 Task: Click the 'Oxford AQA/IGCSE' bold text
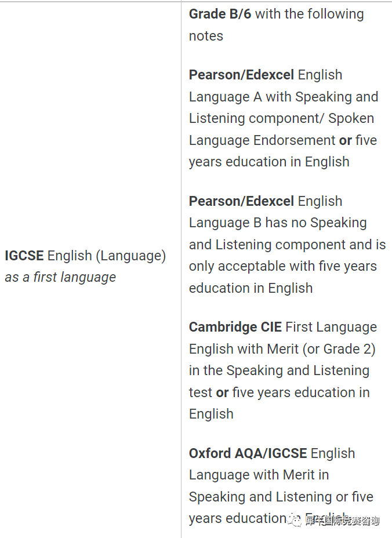click(248, 453)
